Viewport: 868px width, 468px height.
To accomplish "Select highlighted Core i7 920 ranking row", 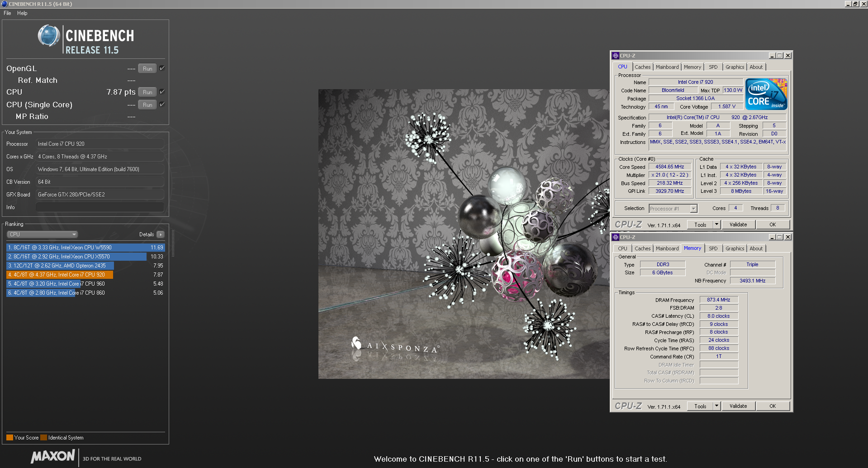I will pyautogui.click(x=85, y=275).
